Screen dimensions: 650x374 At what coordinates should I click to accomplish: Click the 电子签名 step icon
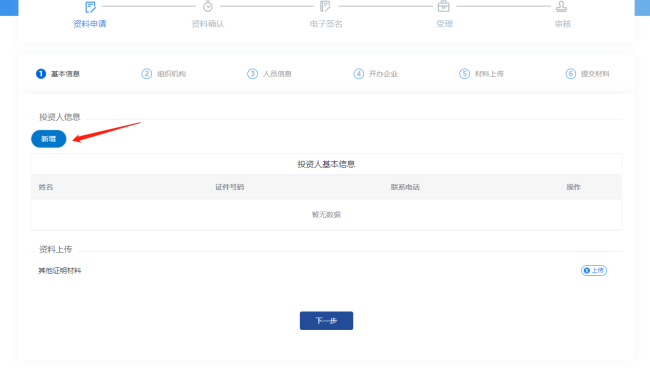tap(325, 7)
